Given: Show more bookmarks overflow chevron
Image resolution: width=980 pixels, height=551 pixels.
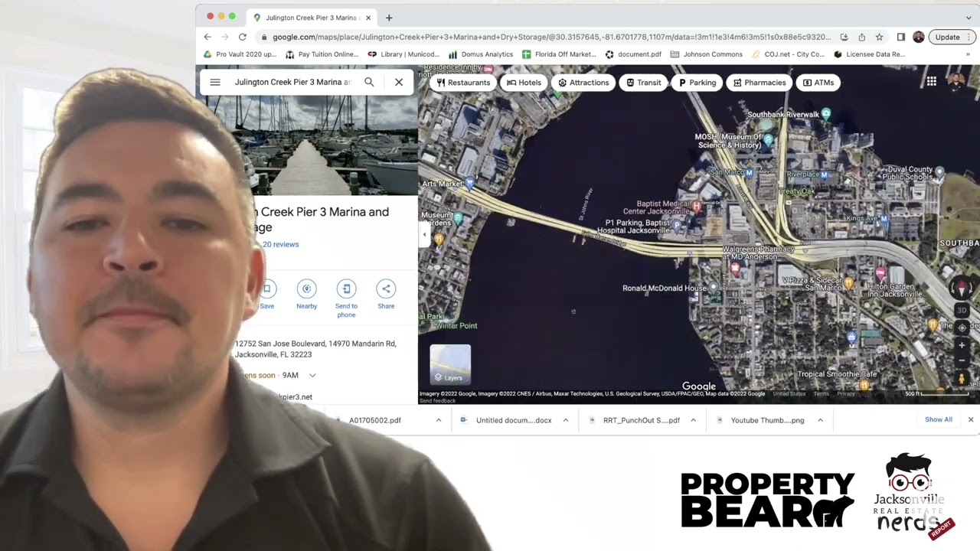Looking at the screenshot, I should [x=969, y=54].
